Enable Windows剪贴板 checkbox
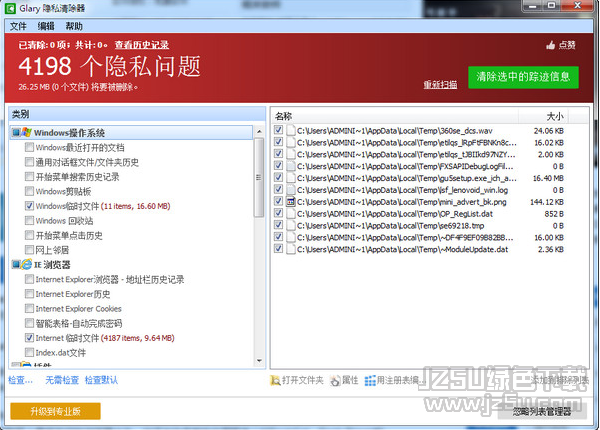This screenshot has width=600, height=430. point(29,191)
